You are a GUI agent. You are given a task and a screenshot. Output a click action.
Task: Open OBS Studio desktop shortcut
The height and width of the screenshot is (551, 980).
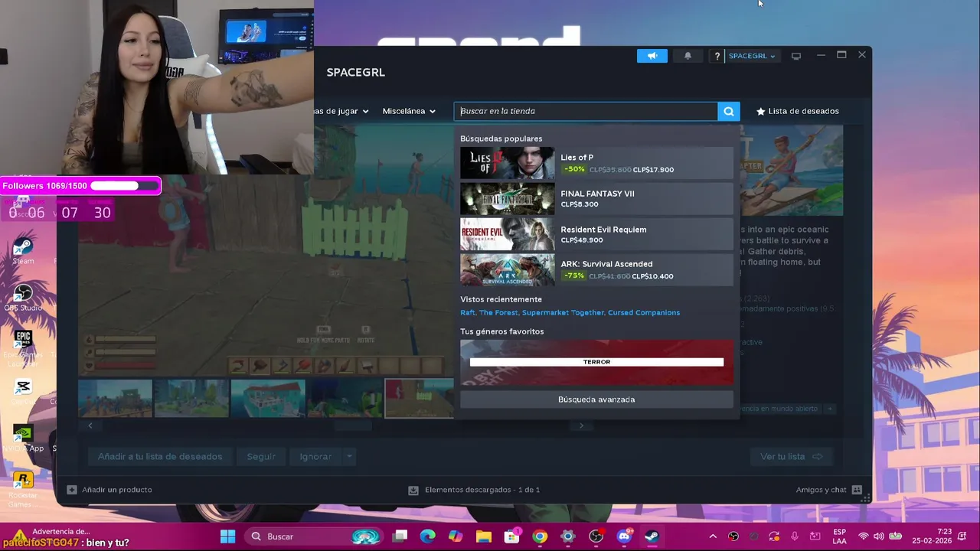(23, 298)
